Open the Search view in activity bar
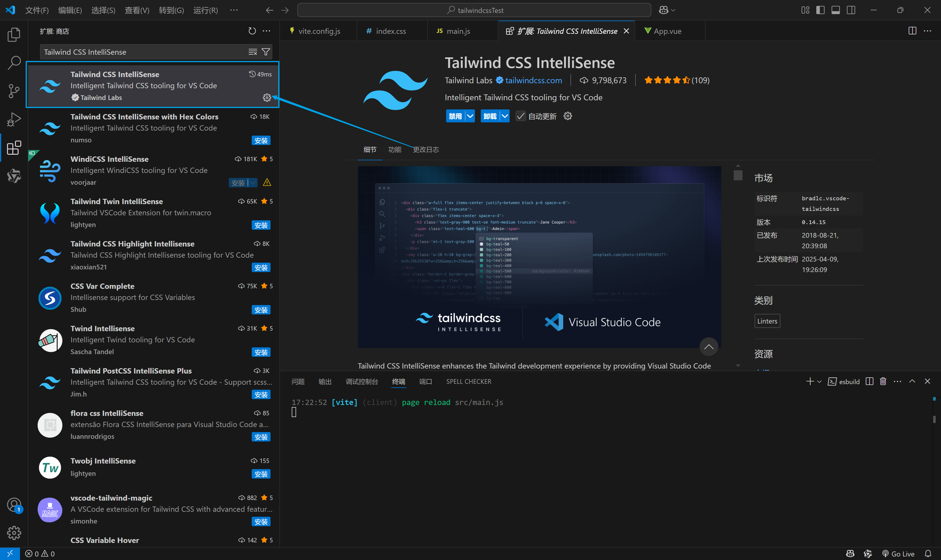The height and width of the screenshot is (560, 941). coord(14,63)
